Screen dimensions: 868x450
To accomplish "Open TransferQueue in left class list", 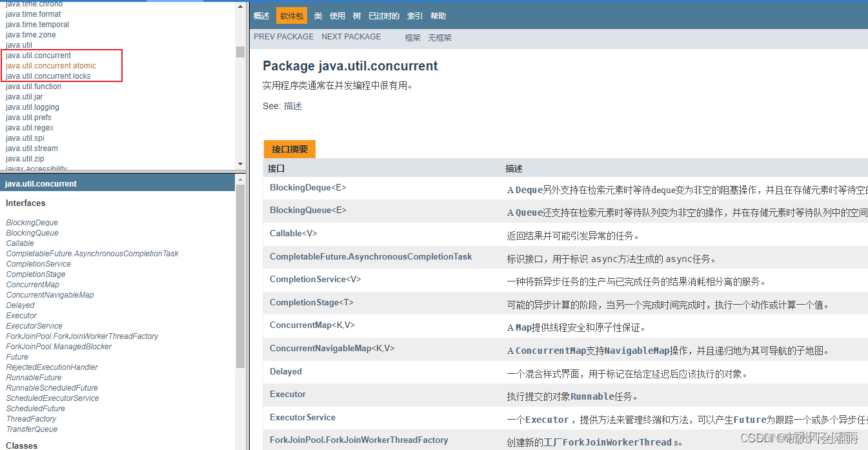I will tap(32, 429).
